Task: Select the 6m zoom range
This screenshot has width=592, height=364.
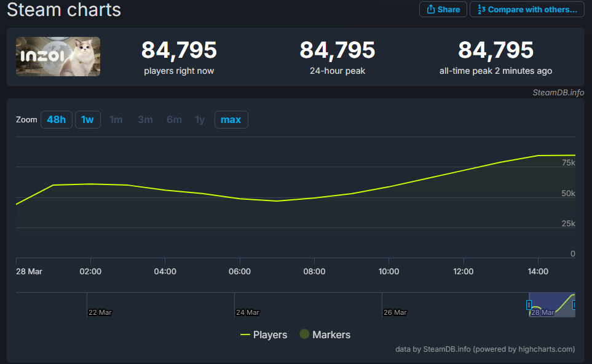Action: click(174, 120)
